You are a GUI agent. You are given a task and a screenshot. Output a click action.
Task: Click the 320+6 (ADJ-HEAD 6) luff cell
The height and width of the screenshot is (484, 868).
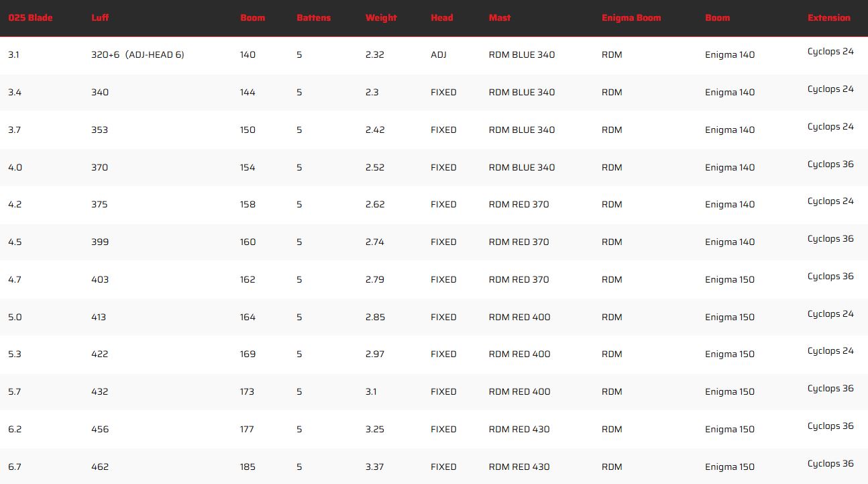point(138,55)
